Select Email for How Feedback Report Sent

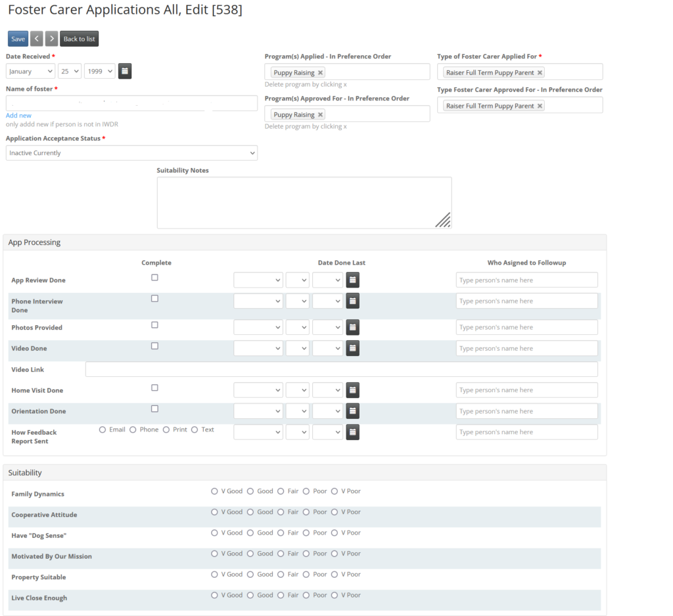click(x=102, y=430)
